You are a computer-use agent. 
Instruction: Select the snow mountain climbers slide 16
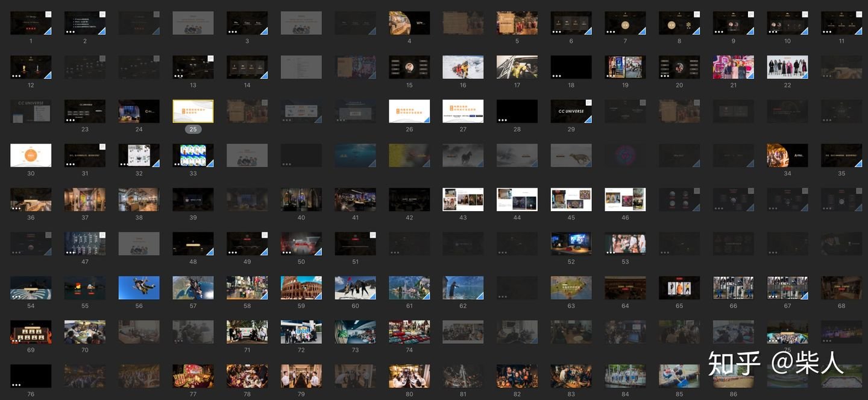[462, 67]
